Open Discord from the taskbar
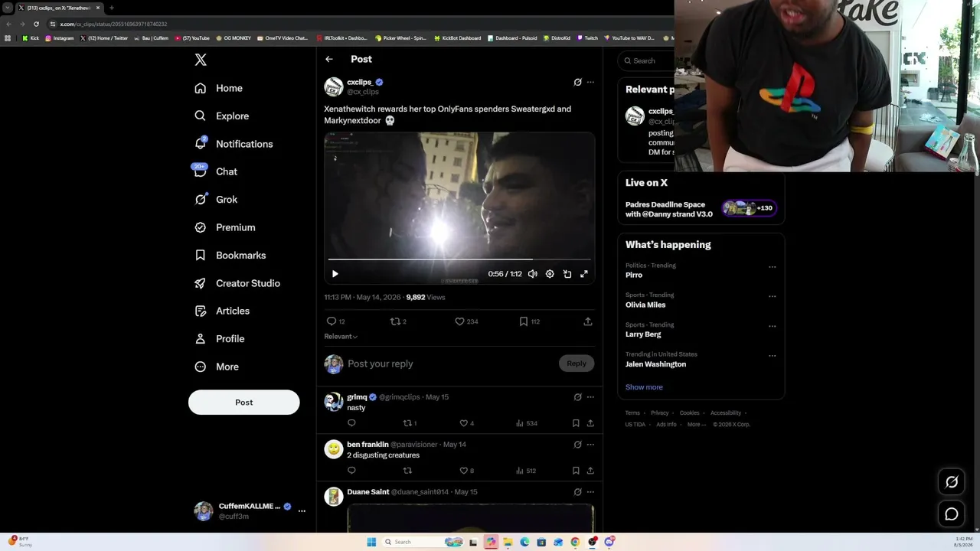The image size is (980, 551). click(x=609, y=542)
